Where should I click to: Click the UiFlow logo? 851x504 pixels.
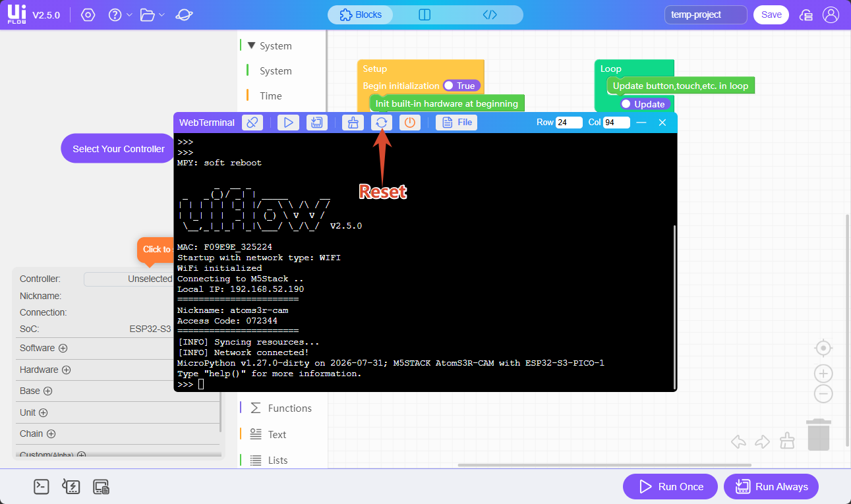point(17,15)
